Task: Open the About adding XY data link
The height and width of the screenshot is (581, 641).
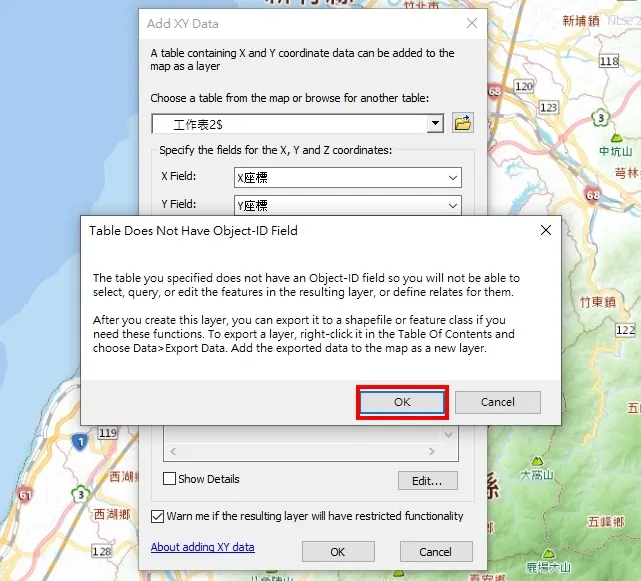Action: pos(203,547)
